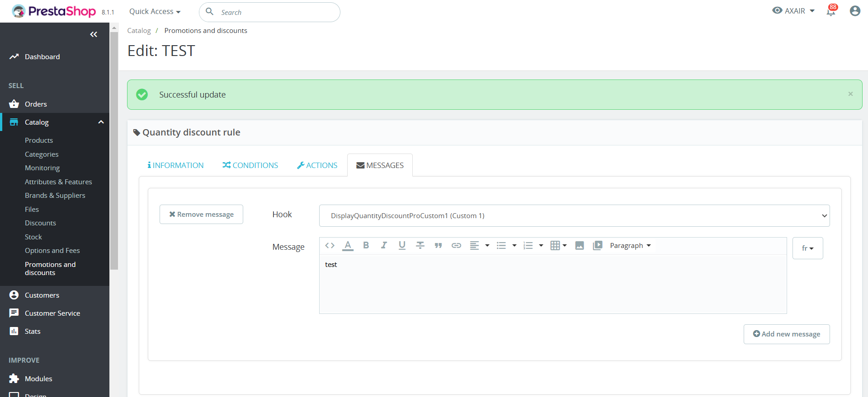Open Promotions and discounts in sidebar
868x397 pixels.
tap(50, 268)
